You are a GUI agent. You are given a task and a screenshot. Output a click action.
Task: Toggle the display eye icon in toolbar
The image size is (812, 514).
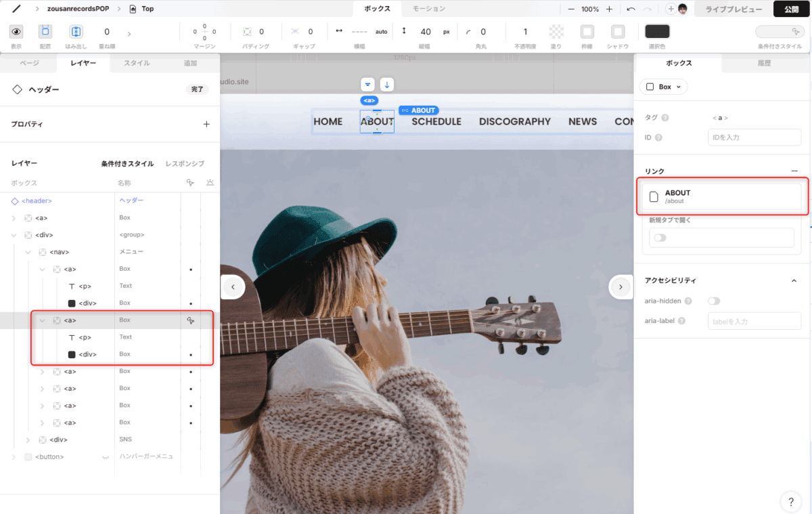click(16, 32)
